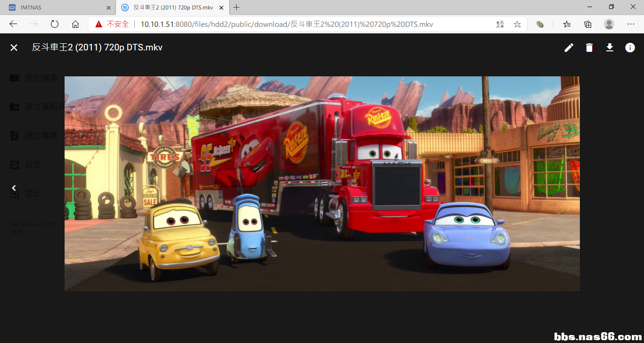This screenshot has width=644, height=343.
Task: Click the Cars movie preview image
Action: pyautogui.click(x=322, y=183)
